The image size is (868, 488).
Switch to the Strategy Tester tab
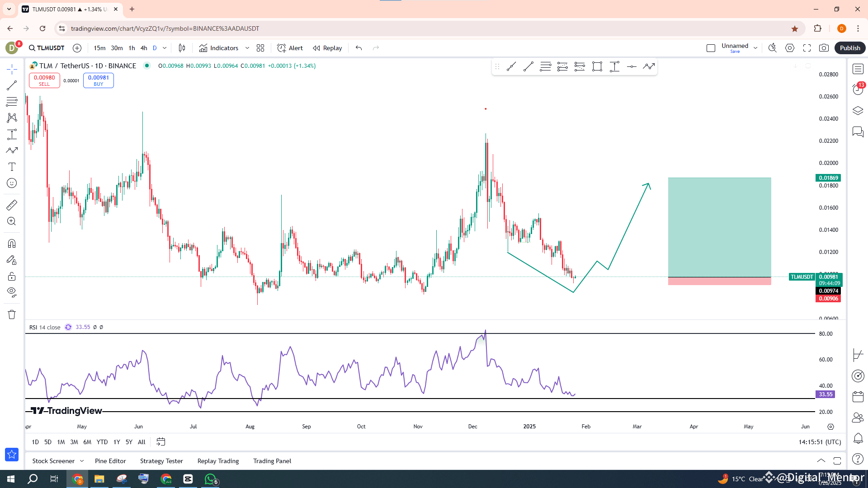pos(161,461)
